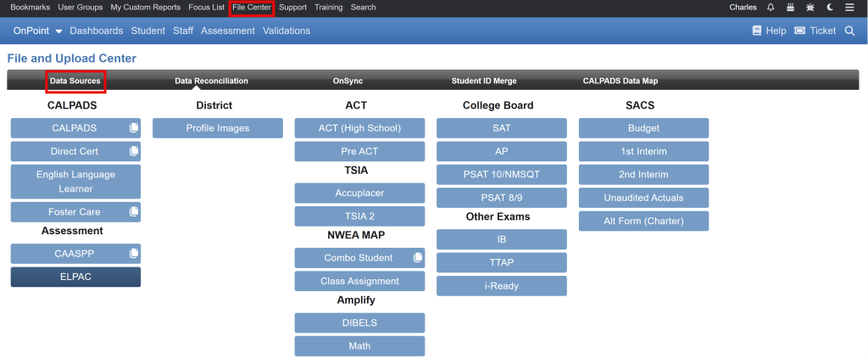Click the copy icon on Direct Cert button
Screen dimensions: 868x359
tap(133, 151)
